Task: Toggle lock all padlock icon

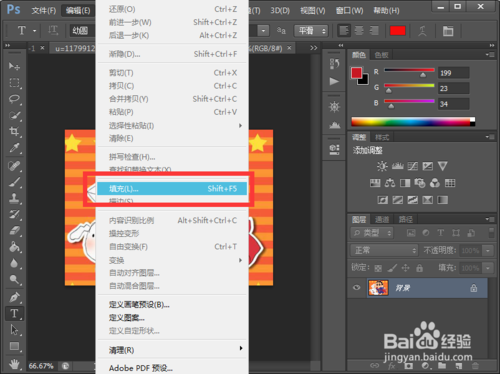Action: point(419,268)
